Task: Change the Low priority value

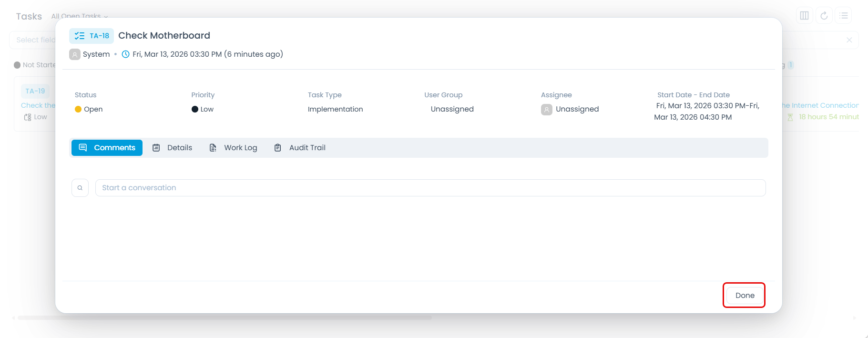Action: (203, 109)
